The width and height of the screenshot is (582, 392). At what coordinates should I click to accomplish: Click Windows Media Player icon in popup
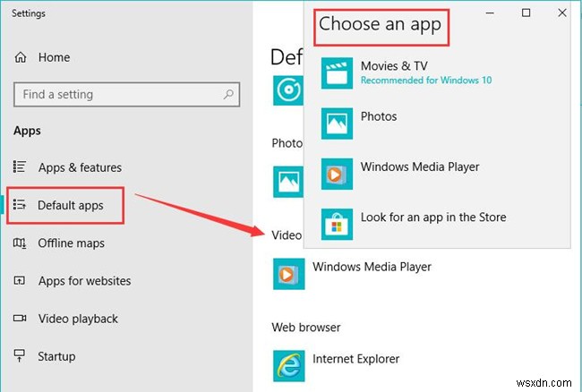tap(337, 174)
